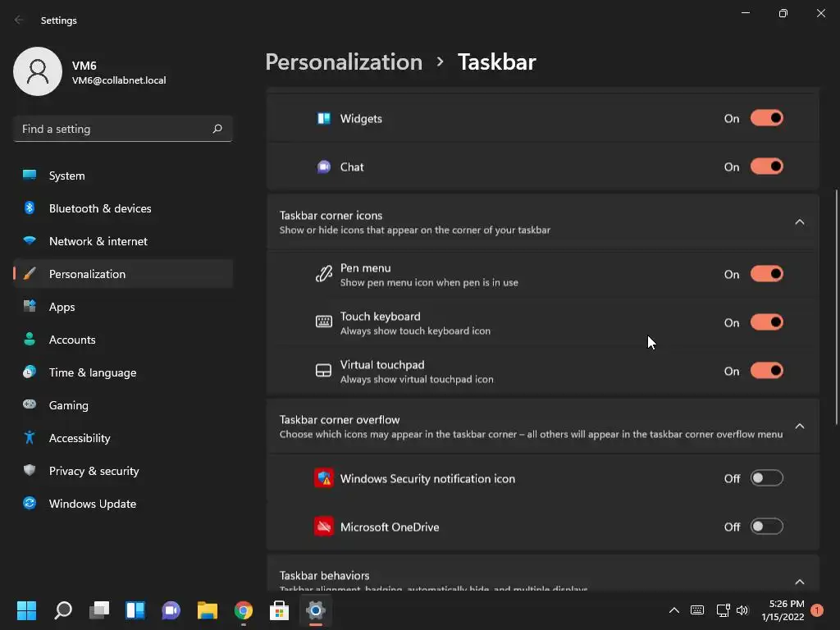Click the Personalization breadcrumb link

[x=344, y=62]
